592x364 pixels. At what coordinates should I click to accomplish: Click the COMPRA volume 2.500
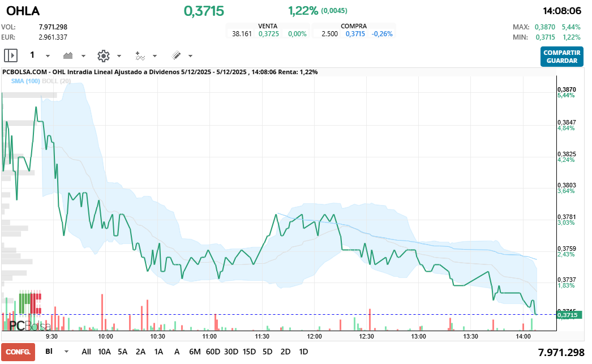[329, 33]
